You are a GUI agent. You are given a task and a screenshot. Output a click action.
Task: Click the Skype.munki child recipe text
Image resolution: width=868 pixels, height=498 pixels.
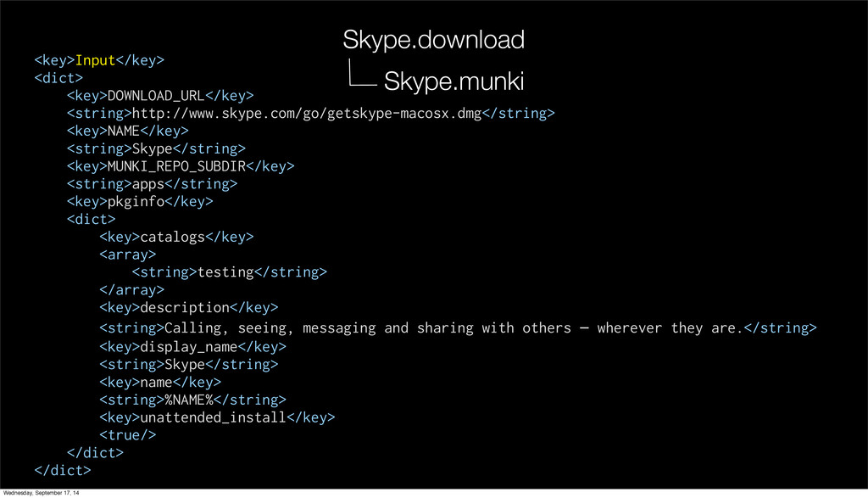(x=453, y=81)
